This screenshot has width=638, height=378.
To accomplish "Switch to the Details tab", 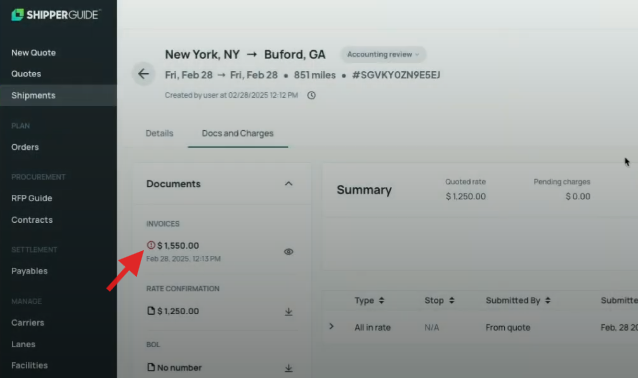I will point(160,133).
